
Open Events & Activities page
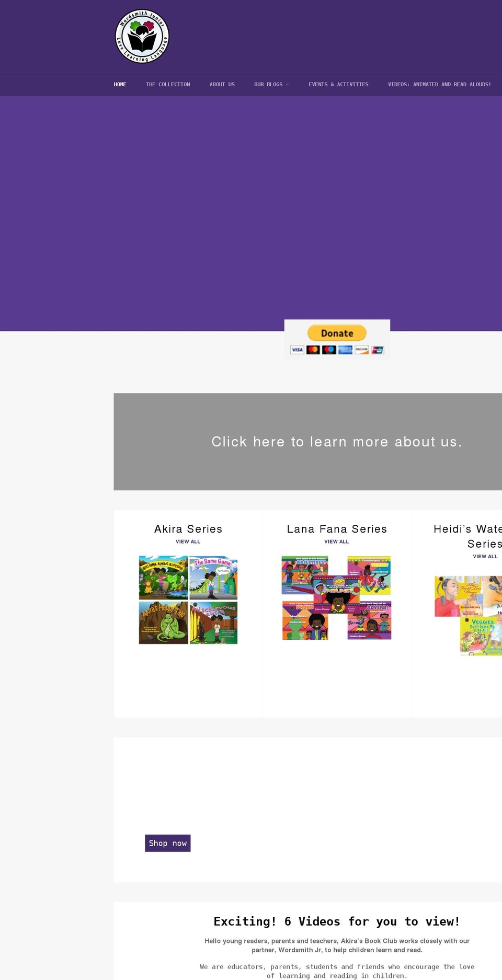click(338, 84)
